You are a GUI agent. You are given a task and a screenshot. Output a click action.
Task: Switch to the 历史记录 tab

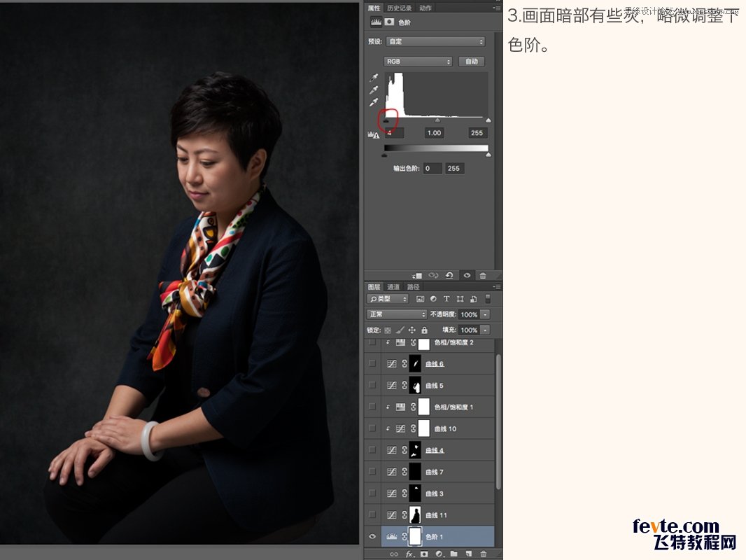tap(399, 8)
